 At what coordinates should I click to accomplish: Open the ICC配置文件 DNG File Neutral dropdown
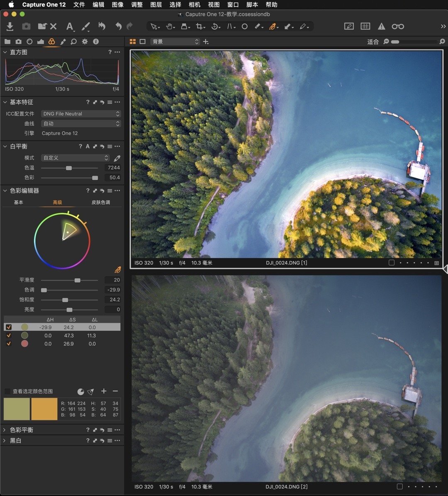click(81, 114)
